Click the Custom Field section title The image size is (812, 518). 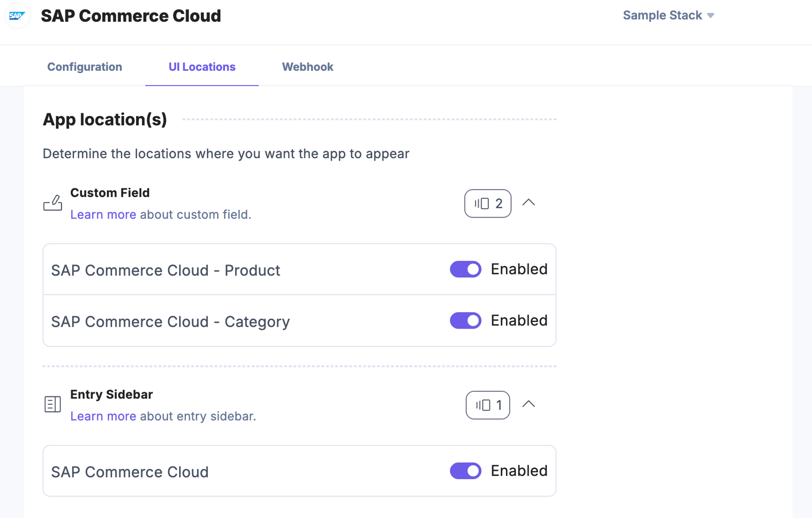pyautogui.click(x=110, y=193)
